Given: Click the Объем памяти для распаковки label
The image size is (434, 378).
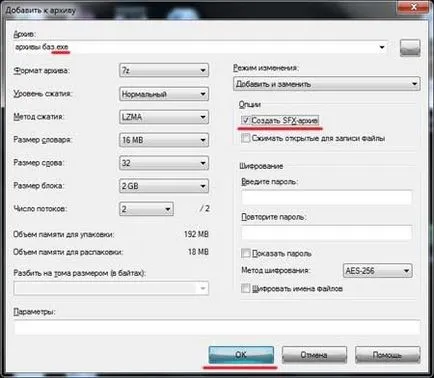Looking at the screenshot, I should (x=68, y=252).
